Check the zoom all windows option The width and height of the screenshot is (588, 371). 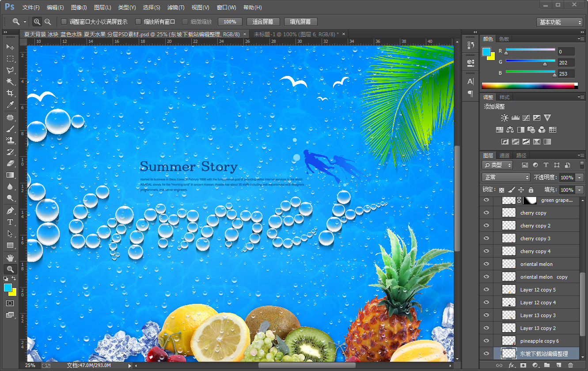[138, 22]
